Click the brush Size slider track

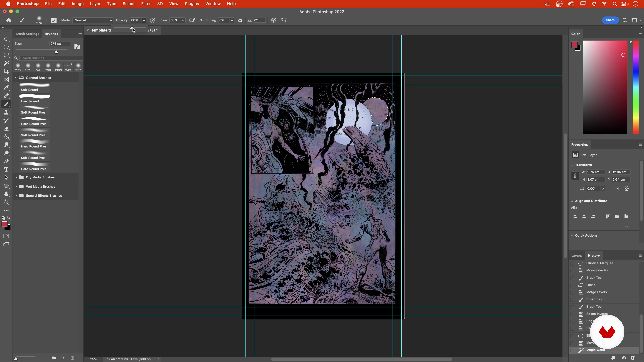tap(41, 50)
